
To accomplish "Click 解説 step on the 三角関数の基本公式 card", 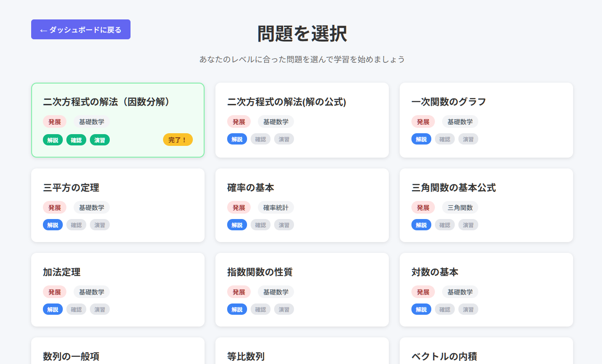I will [x=421, y=225].
